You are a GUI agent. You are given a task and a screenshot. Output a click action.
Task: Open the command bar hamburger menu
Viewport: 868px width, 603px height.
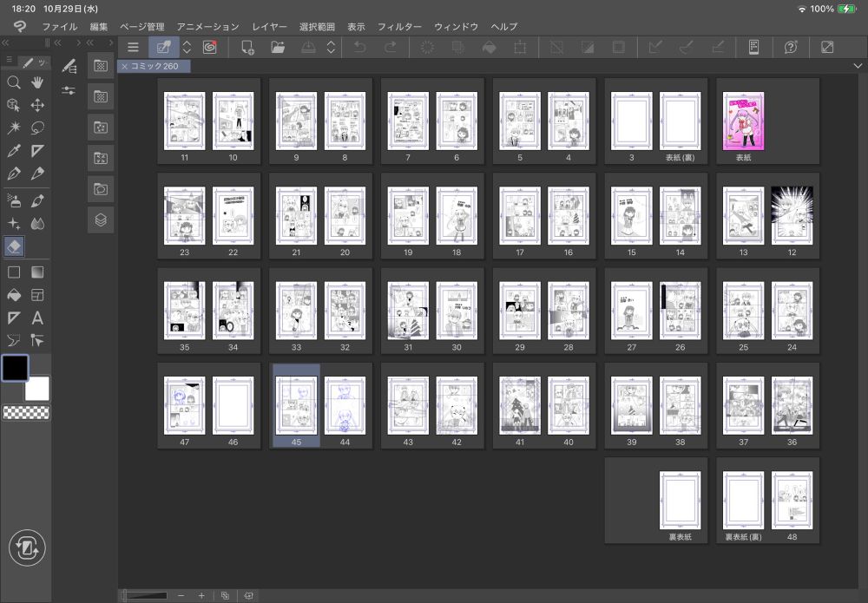[133, 48]
